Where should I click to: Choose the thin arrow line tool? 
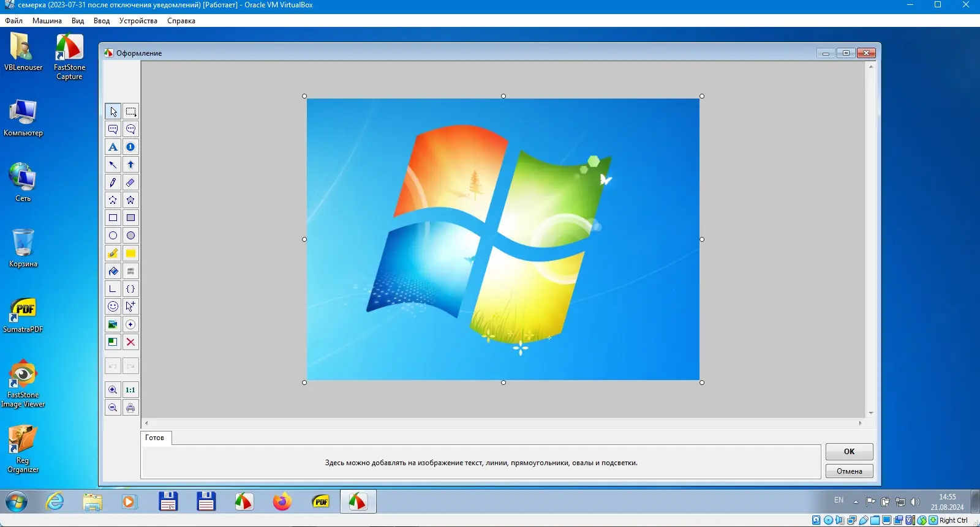tap(113, 165)
